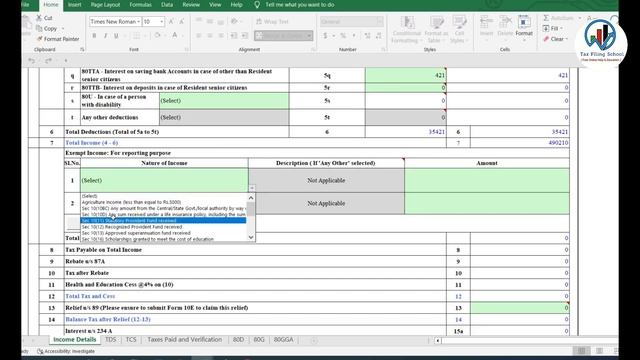Click Decrease Decimal icon
Image resolution: width=640 pixels, height=360 pixels.
378,36
